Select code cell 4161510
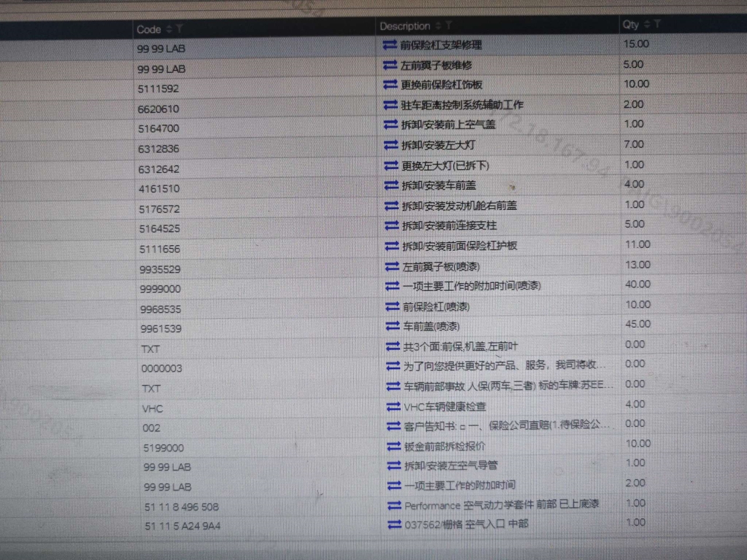 159,189
